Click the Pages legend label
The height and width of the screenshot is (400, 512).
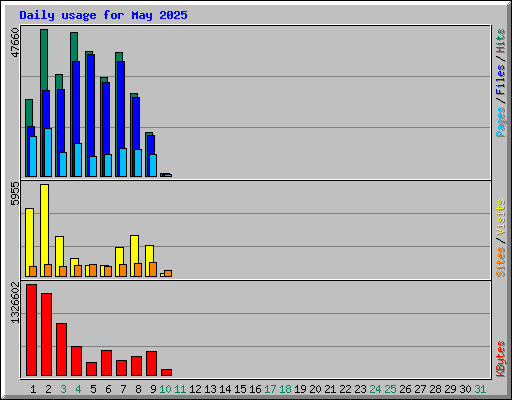click(x=501, y=122)
